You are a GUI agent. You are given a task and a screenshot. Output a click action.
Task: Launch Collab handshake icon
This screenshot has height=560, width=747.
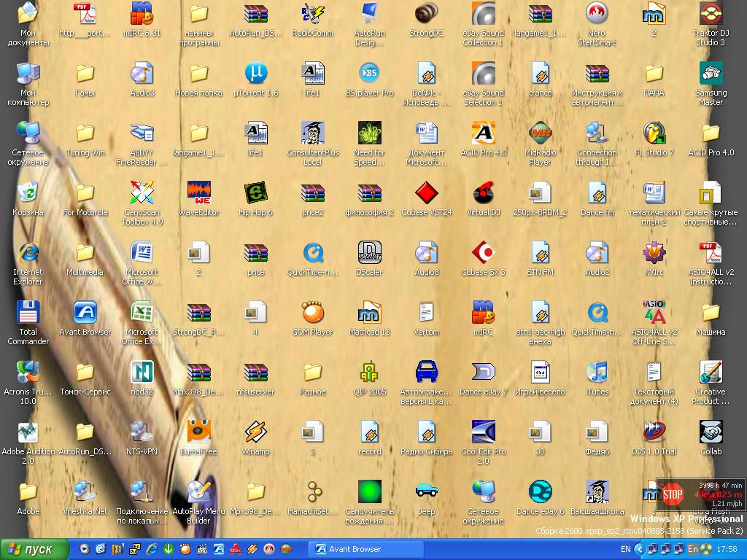tap(711, 432)
